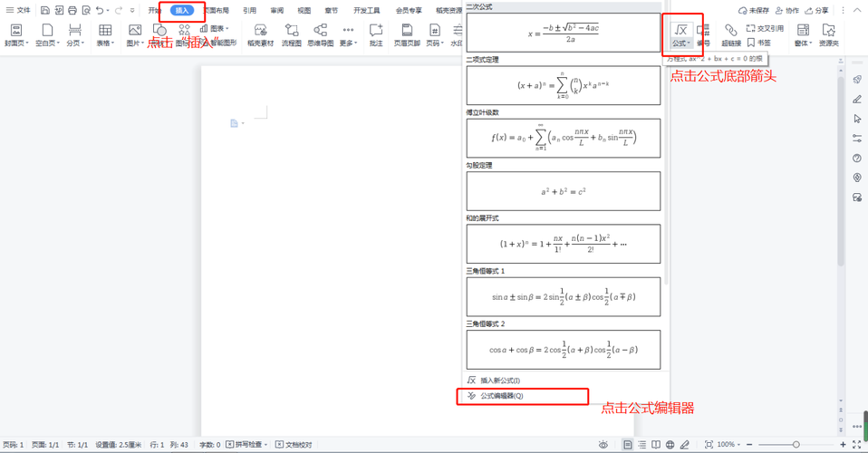Click the selection arrow icon in right sidebar
Image resolution: width=868 pixels, height=453 pixels.
click(857, 119)
